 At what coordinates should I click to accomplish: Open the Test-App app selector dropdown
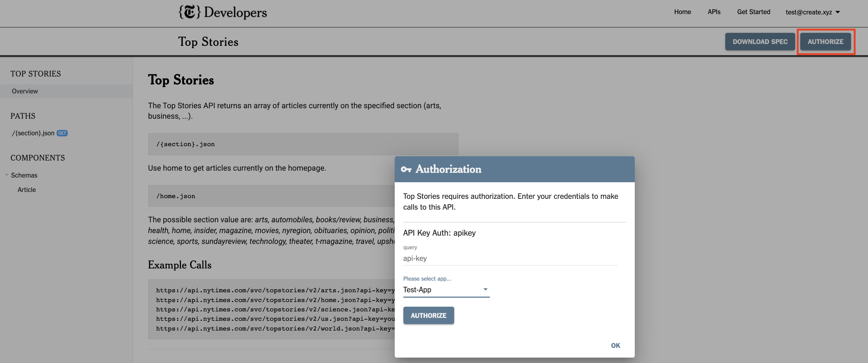click(x=446, y=290)
